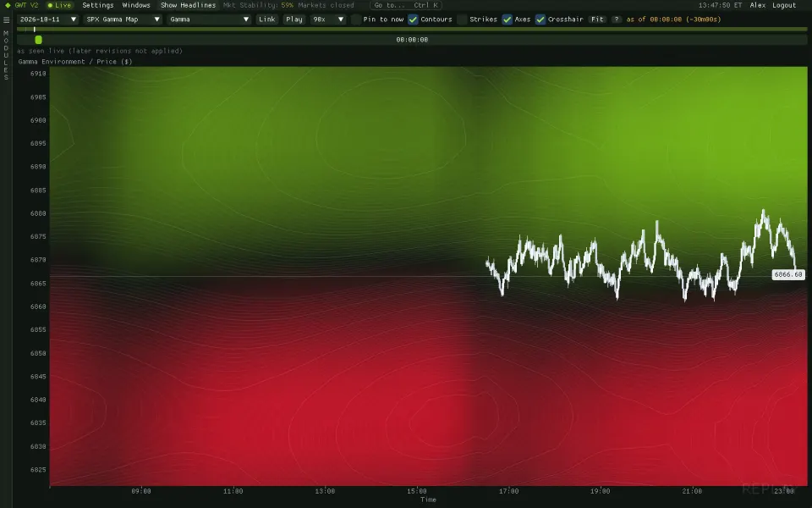Click the 6910 price axis label
This screenshot has height=508, width=812.
[38, 74]
